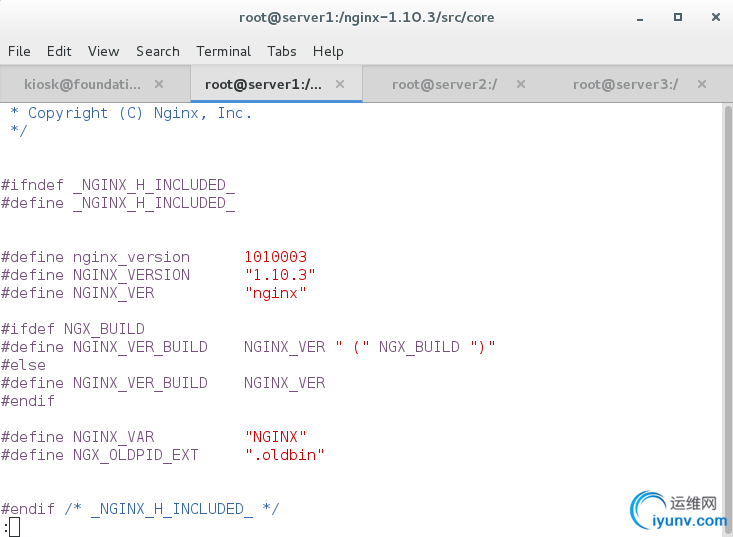Minimize the terminal window
This screenshot has height=537, width=733.
pos(640,18)
